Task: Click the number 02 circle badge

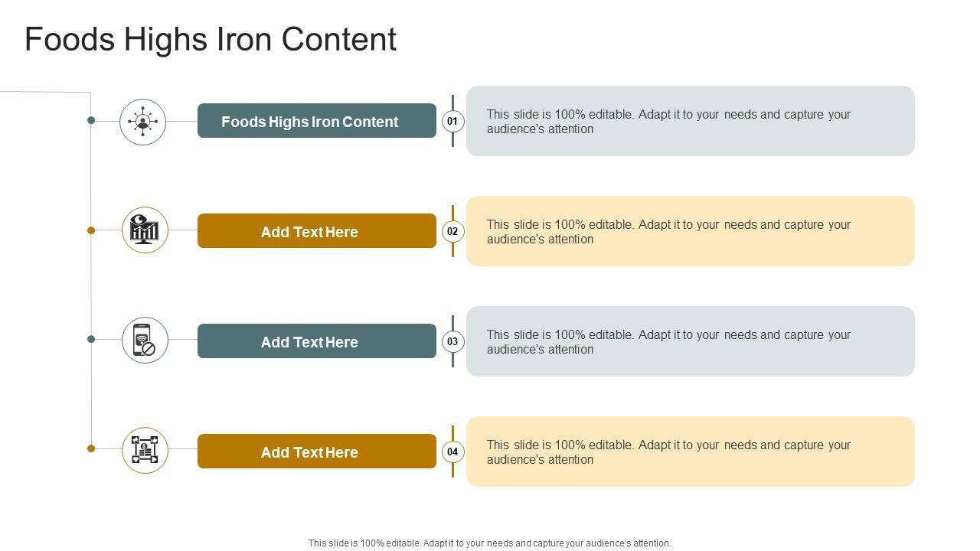Action: click(452, 231)
